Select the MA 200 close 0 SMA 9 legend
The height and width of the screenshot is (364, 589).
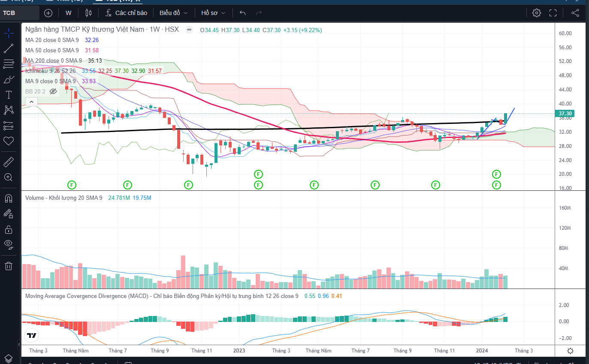click(54, 60)
